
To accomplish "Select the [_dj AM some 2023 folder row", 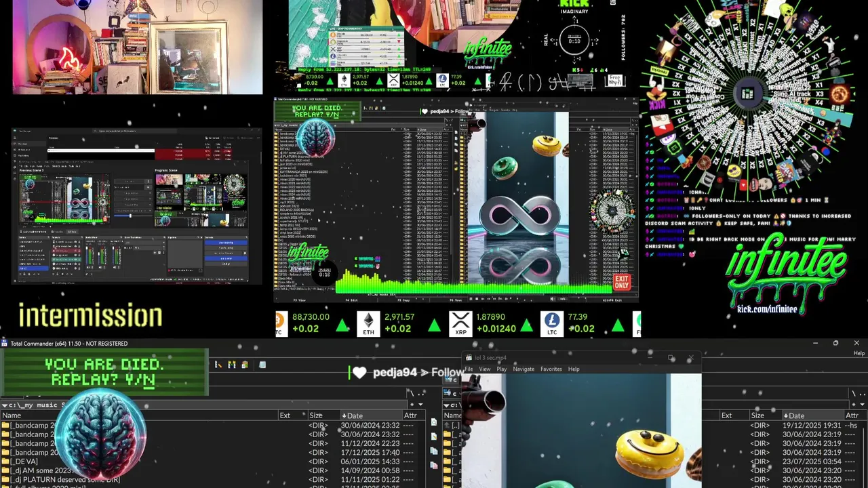I will [214, 470].
